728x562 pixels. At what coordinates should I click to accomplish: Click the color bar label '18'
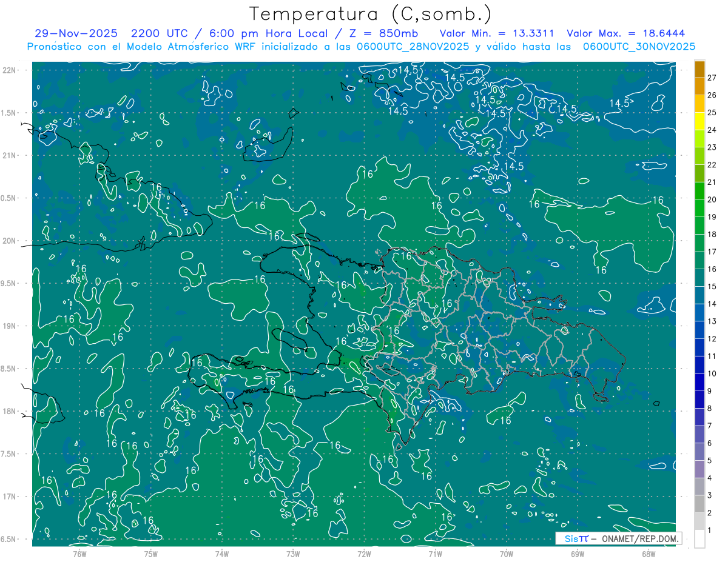[712, 235]
